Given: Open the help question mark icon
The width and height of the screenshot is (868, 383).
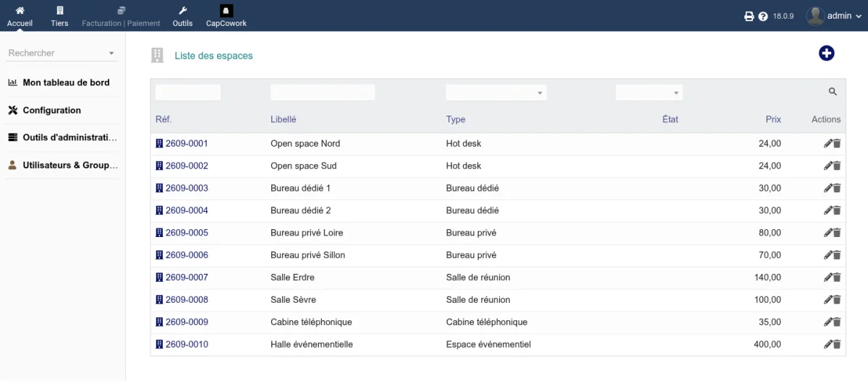Looking at the screenshot, I should point(763,16).
